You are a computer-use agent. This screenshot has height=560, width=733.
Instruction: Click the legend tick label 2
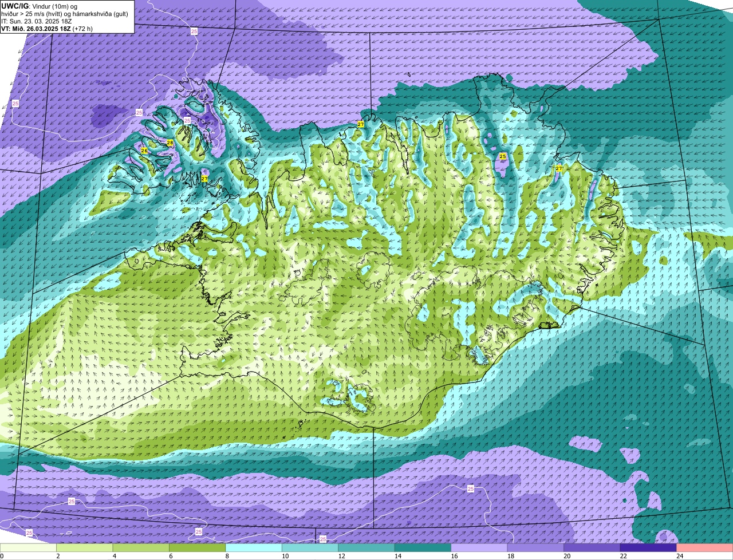[57, 556]
